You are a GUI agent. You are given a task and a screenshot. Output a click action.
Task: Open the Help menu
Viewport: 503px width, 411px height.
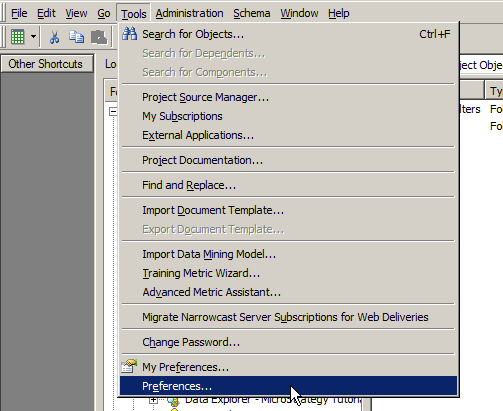point(338,13)
